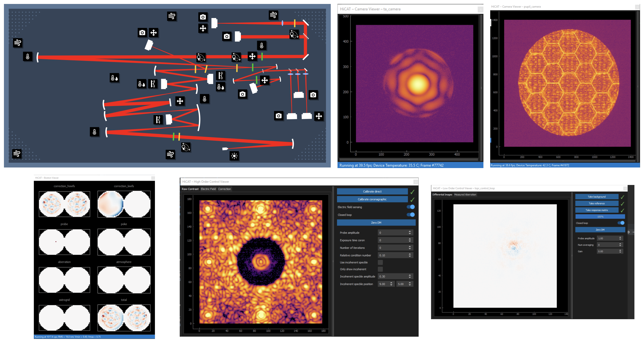Open the Measured Aberration tab
This screenshot has width=644, height=344.
tap(465, 195)
